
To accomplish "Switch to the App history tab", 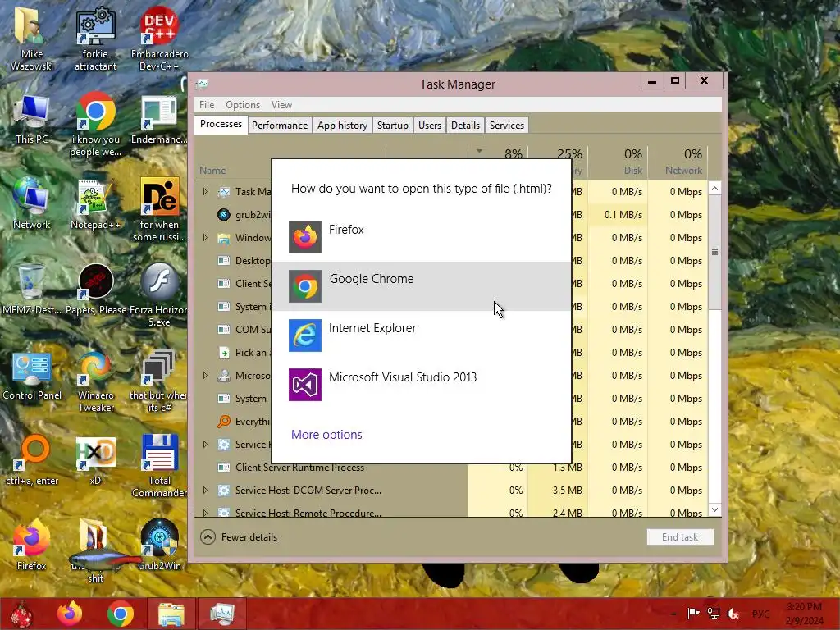I will click(342, 126).
